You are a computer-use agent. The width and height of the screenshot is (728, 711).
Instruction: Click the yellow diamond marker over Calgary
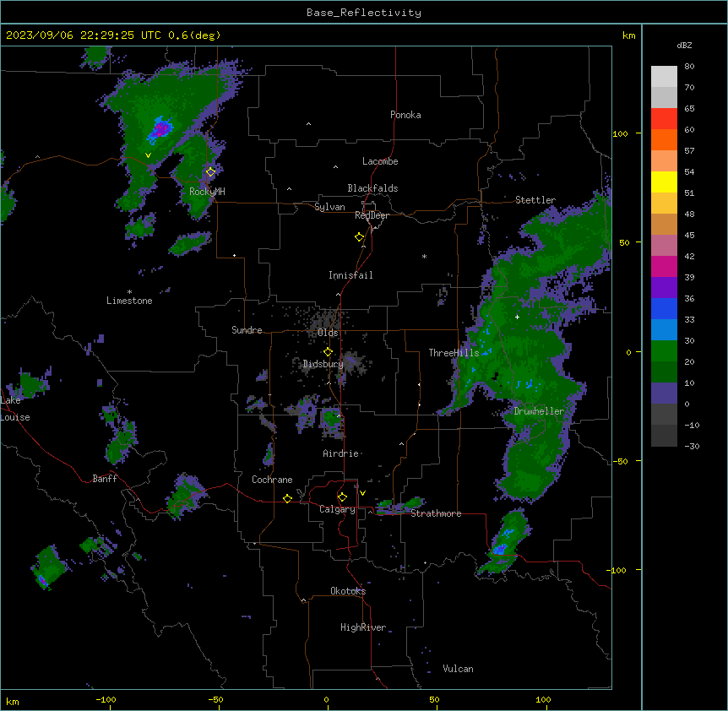pos(342,497)
